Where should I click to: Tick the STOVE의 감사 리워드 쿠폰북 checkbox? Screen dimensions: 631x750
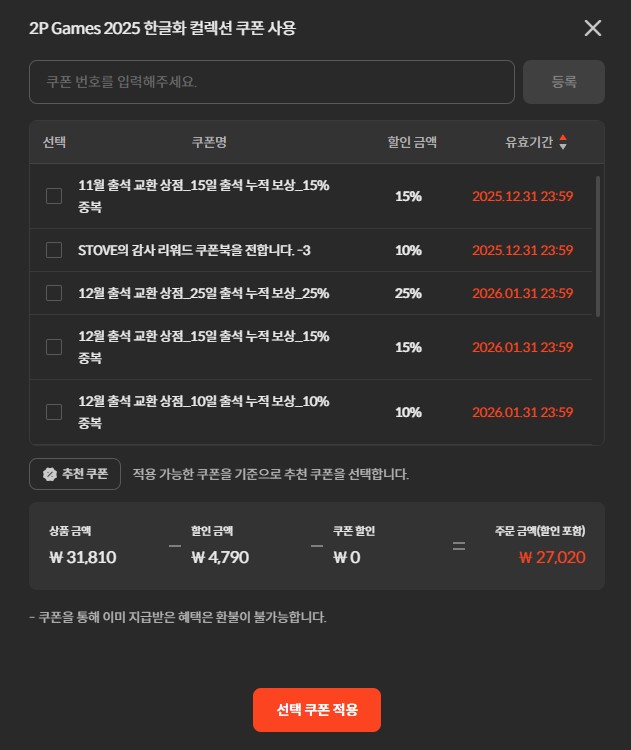coord(54,250)
